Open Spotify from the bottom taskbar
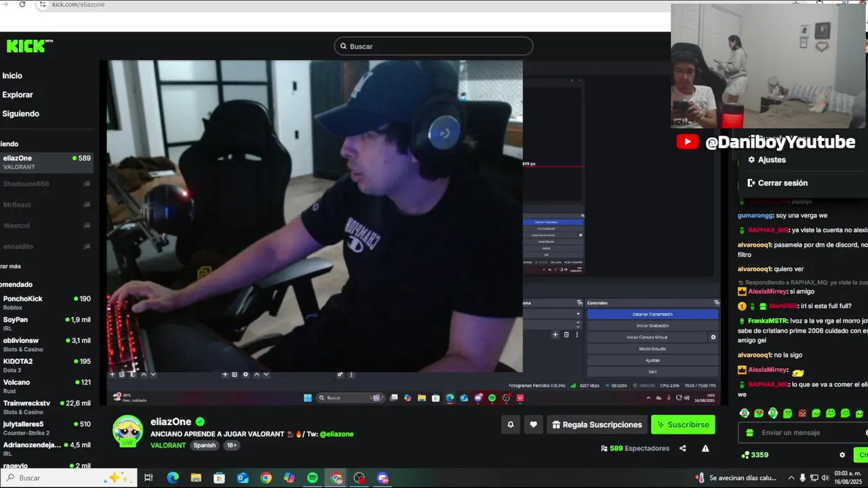868x488 pixels. (313, 478)
